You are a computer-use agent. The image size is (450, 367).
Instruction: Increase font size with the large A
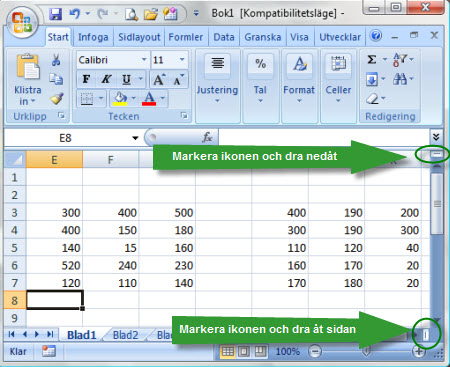(x=159, y=79)
